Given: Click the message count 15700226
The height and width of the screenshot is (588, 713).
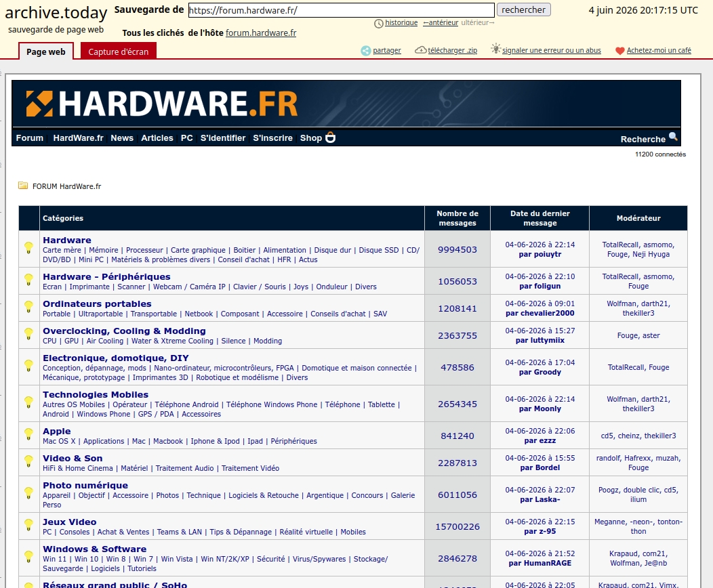Looking at the screenshot, I should [x=457, y=526].
